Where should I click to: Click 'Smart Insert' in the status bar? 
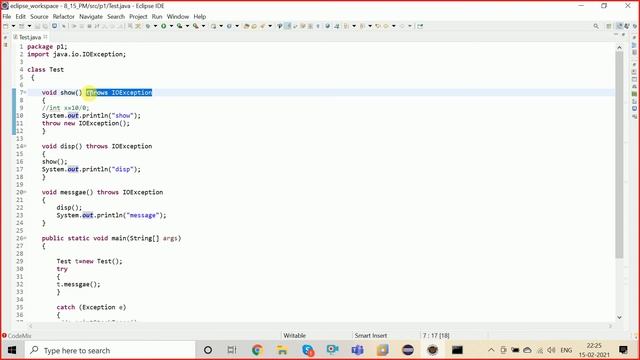tap(371, 336)
